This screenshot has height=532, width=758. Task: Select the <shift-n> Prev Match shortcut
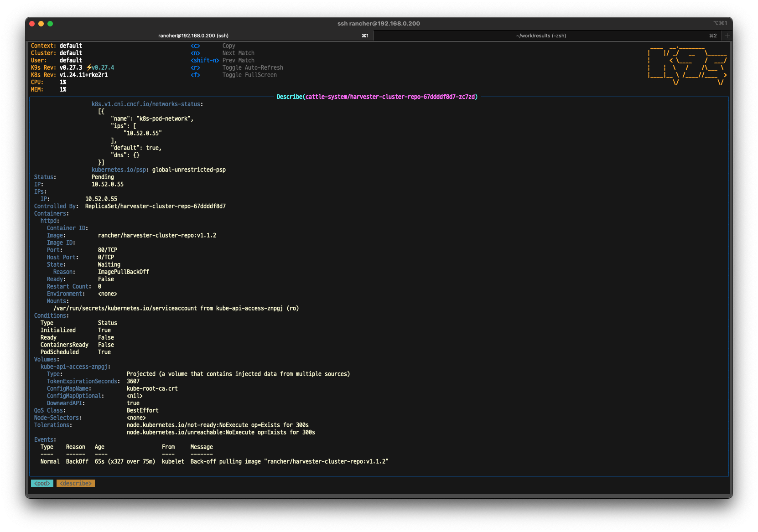[205, 60]
